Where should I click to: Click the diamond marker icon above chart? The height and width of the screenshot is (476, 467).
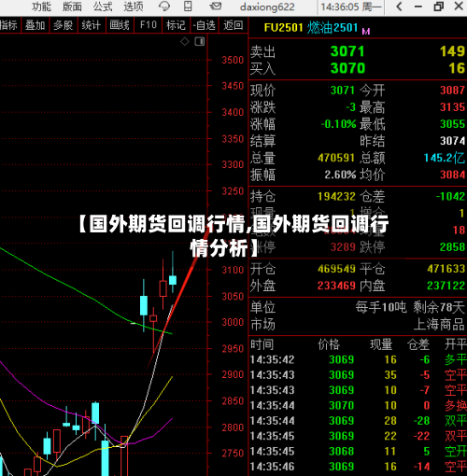(185, 41)
